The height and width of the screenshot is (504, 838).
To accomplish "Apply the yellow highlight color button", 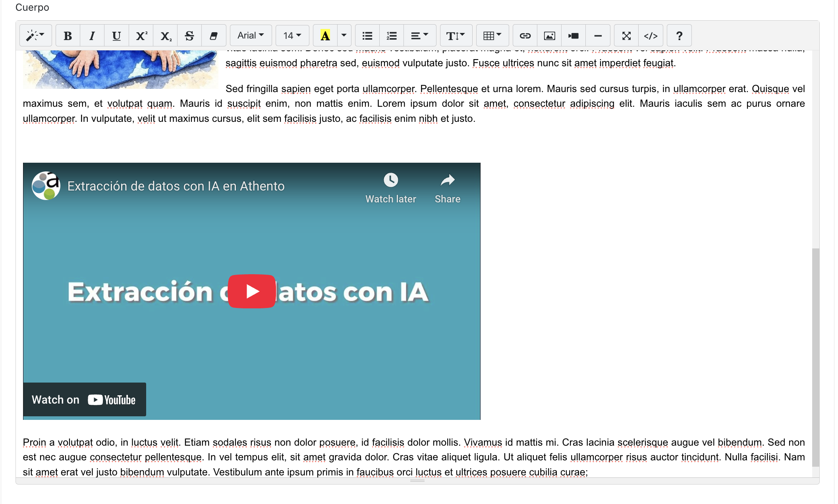I will (x=325, y=36).
